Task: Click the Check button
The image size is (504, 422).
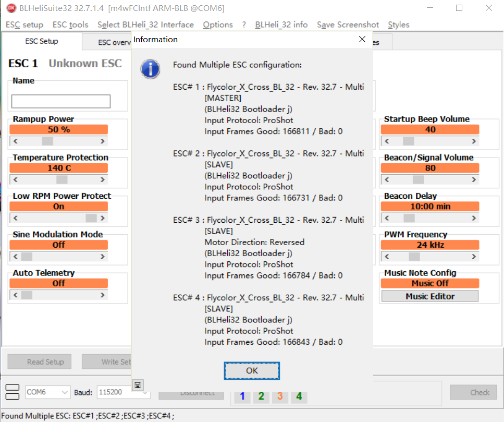Action: click(x=473, y=392)
